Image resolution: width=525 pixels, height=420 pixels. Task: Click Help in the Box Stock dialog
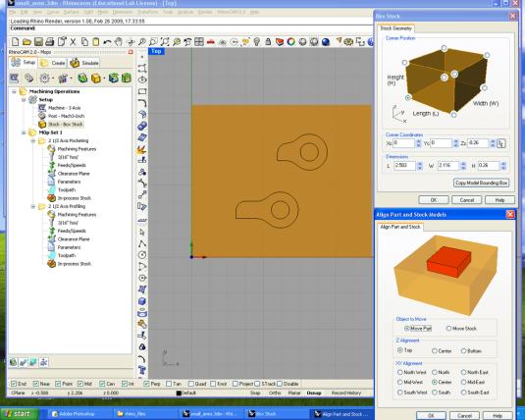tap(499, 200)
